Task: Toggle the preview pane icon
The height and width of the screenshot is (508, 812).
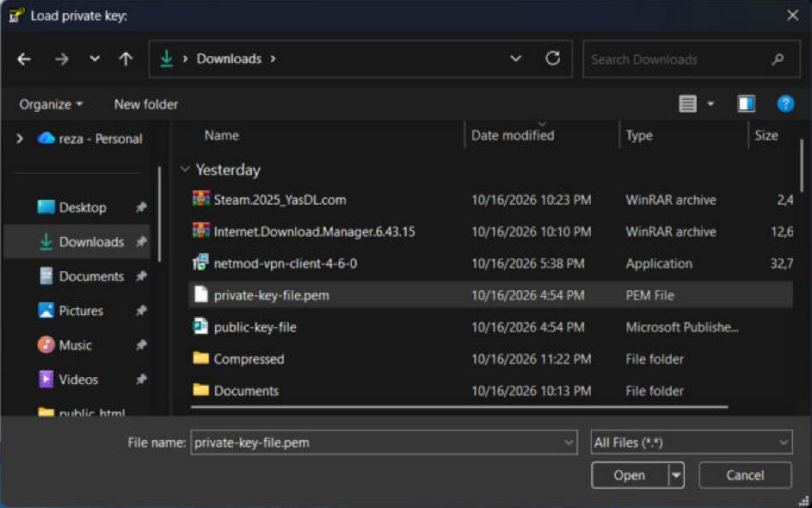Action: click(747, 104)
